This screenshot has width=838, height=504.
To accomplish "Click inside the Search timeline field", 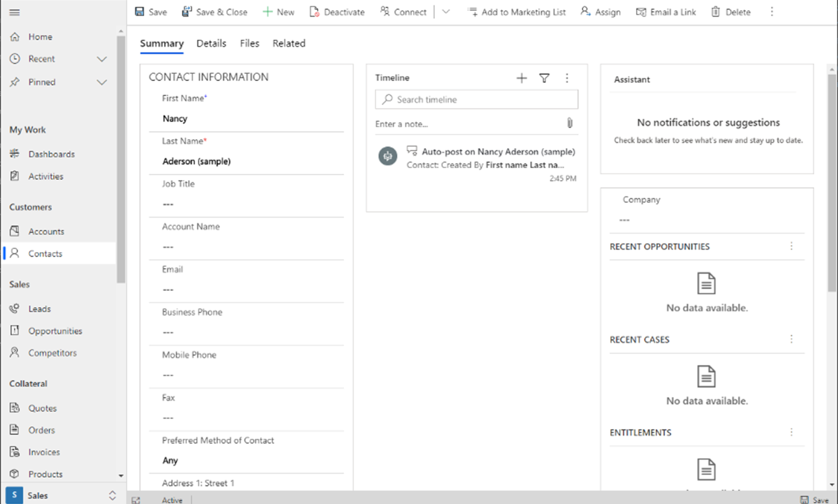I will click(x=476, y=99).
